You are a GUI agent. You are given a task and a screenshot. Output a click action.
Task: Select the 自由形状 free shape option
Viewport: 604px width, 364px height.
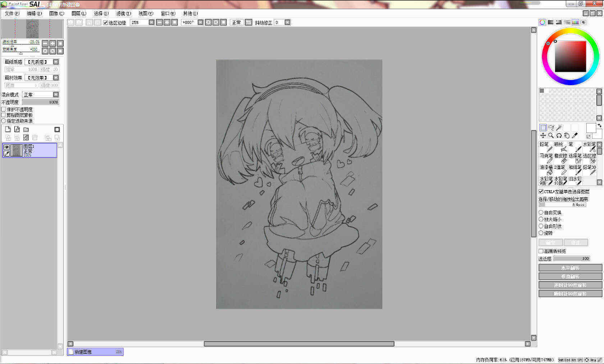pos(541,226)
